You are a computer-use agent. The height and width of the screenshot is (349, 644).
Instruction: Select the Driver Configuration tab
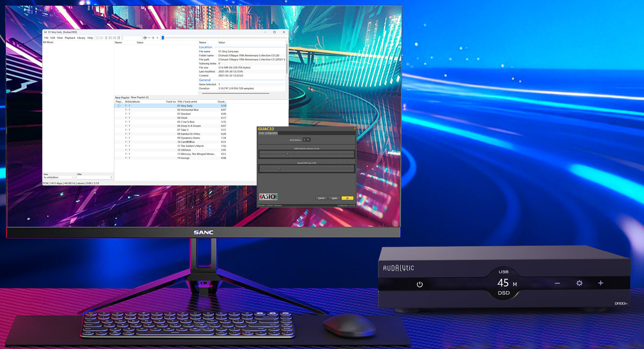click(268, 133)
